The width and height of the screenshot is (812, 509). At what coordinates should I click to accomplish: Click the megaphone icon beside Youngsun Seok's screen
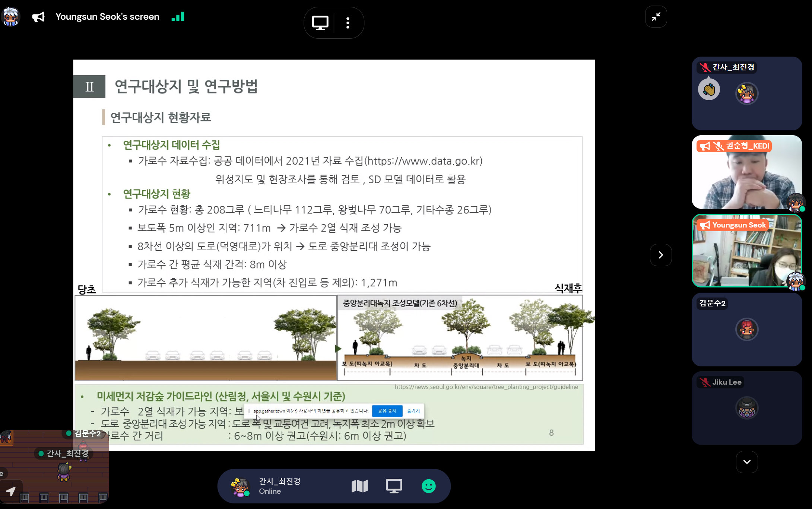[38, 17]
